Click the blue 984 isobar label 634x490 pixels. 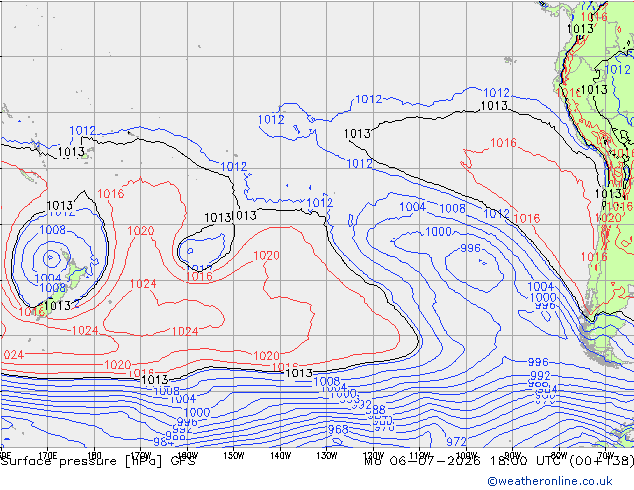click(163, 442)
